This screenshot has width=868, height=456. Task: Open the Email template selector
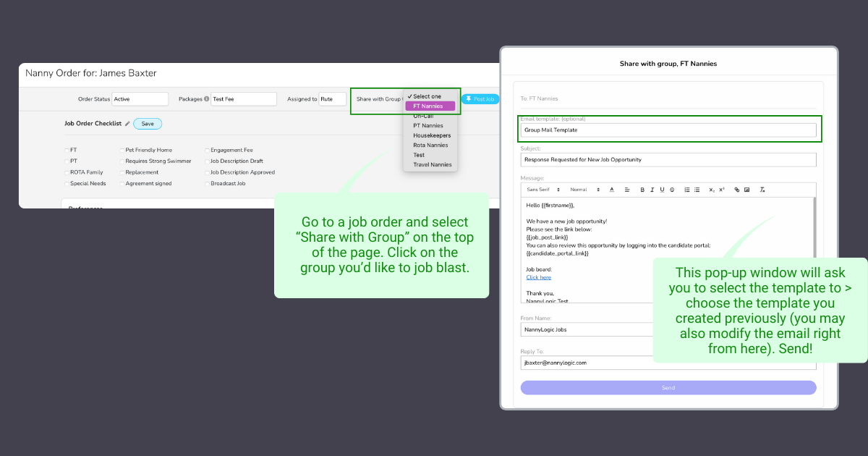click(668, 130)
